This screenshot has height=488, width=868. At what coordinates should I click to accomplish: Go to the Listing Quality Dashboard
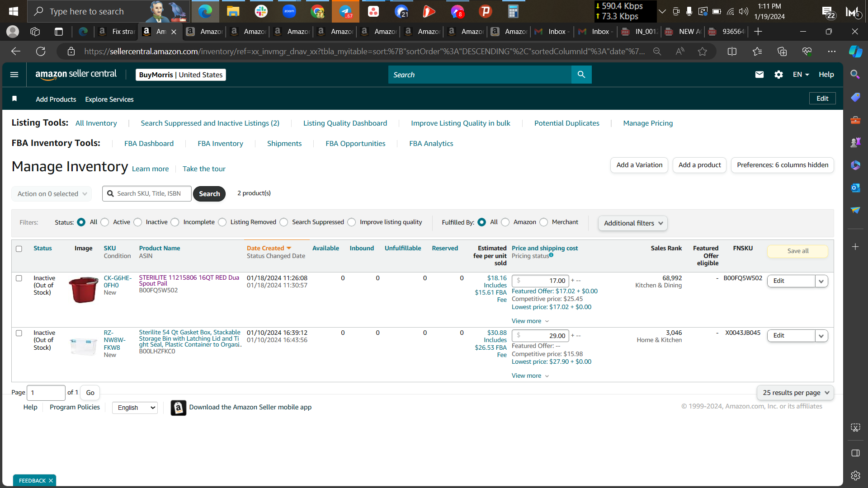click(x=345, y=123)
